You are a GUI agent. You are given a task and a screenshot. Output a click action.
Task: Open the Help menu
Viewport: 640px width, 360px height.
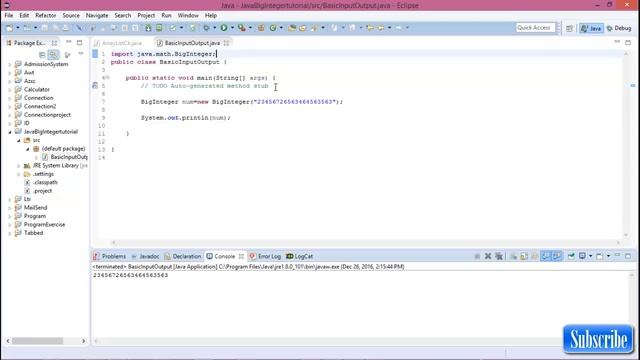[x=211, y=16]
